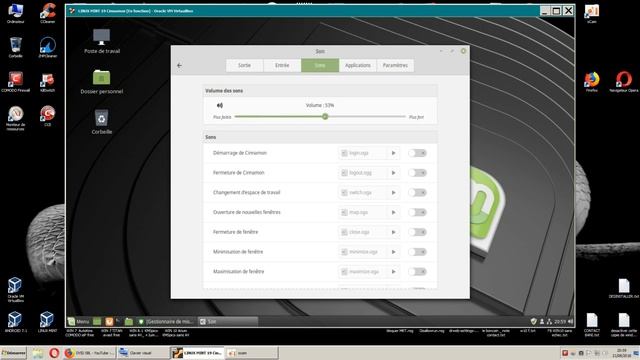Viewport: 640px width, 360px height.
Task: Play the Fermeture de fenêtre sound
Action: tap(393, 232)
